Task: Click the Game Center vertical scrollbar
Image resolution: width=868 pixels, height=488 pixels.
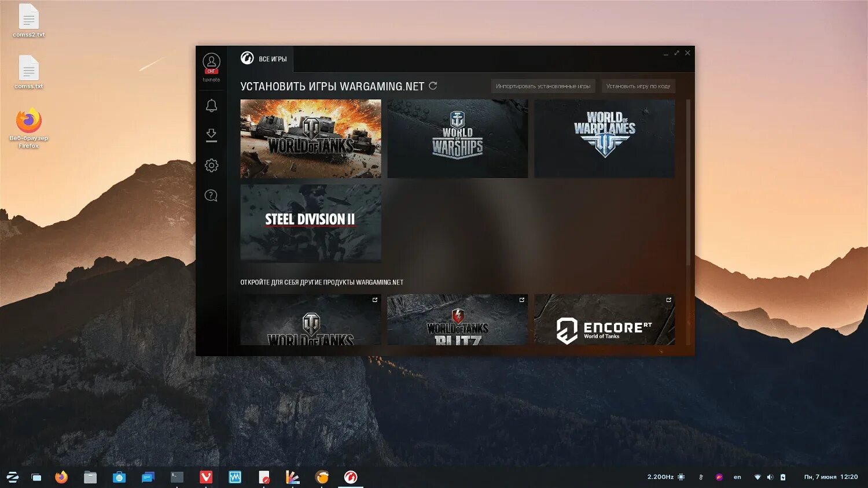Action: click(688, 182)
